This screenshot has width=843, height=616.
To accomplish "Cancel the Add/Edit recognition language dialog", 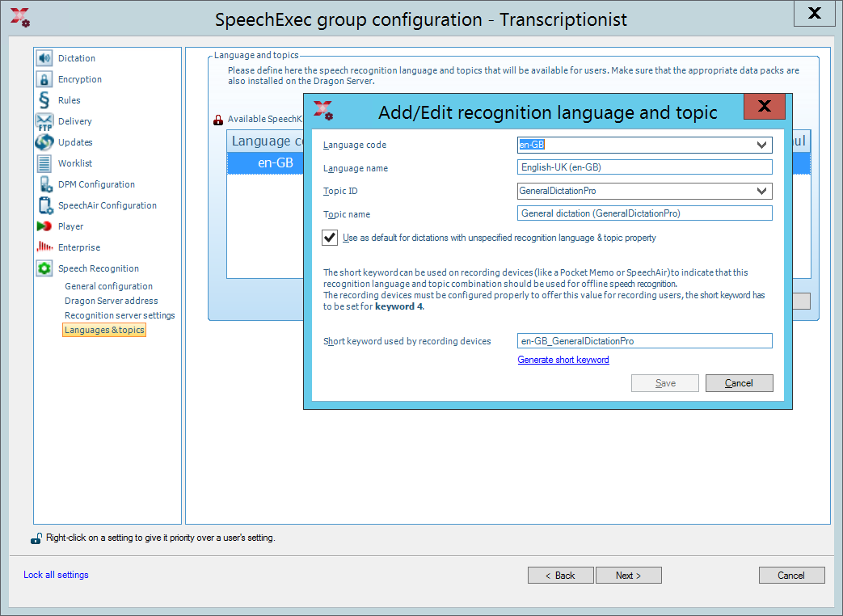I will click(x=740, y=383).
